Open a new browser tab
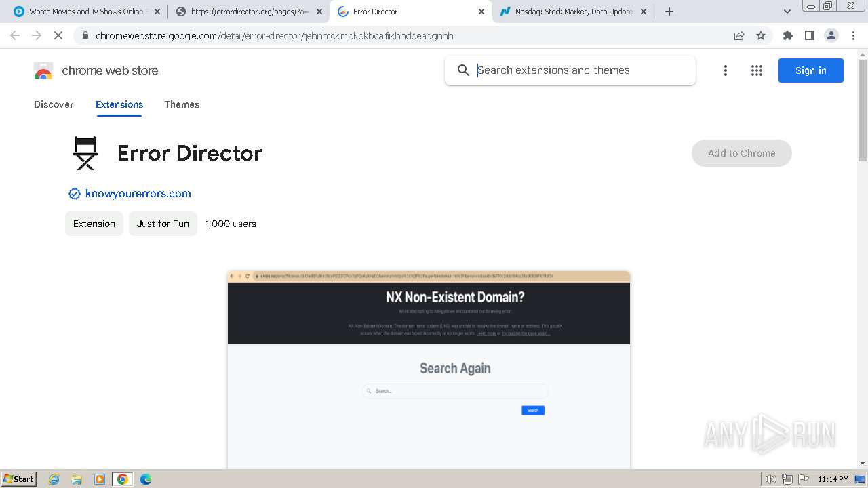This screenshot has width=868, height=488. (669, 12)
